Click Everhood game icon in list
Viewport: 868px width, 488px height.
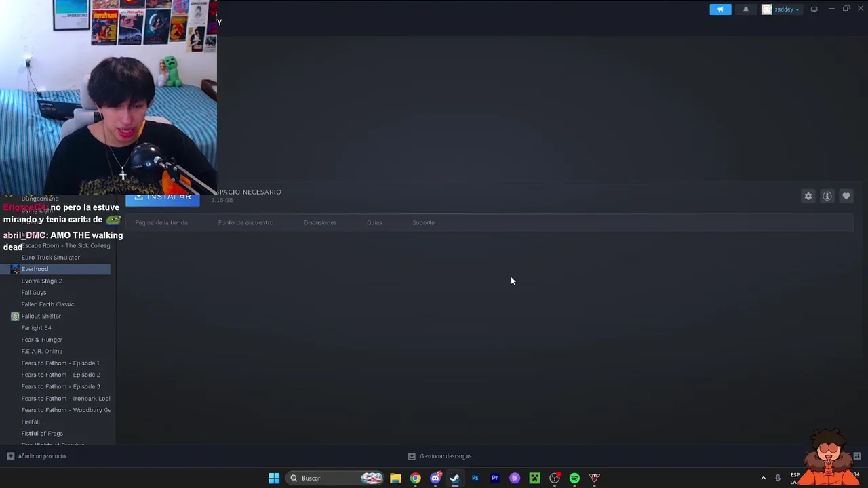(15, 269)
